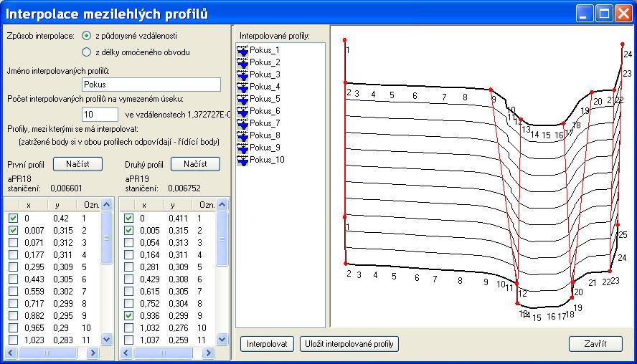Select Pokus_5 in interpolated profiles list
Image resolution: width=637 pixels, height=364 pixels.
[x=265, y=99]
